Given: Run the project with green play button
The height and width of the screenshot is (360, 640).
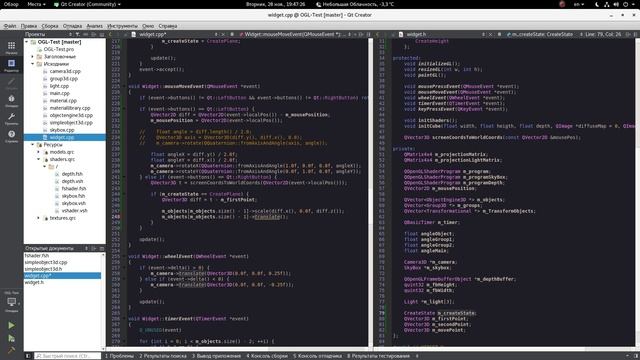Looking at the screenshot, I should pyautogui.click(x=11, y=325).
